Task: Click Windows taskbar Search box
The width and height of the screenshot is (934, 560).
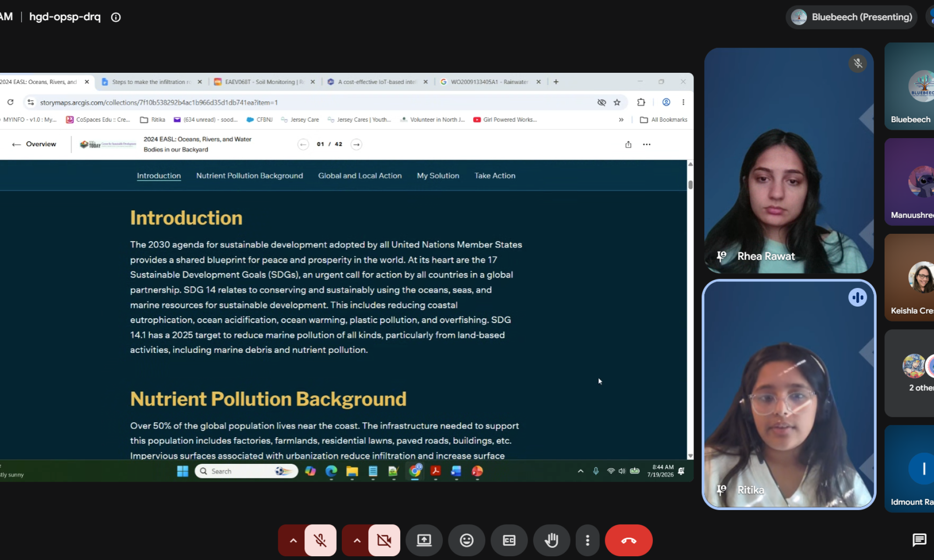Action: pyautogui.click(x=246, y=471)
